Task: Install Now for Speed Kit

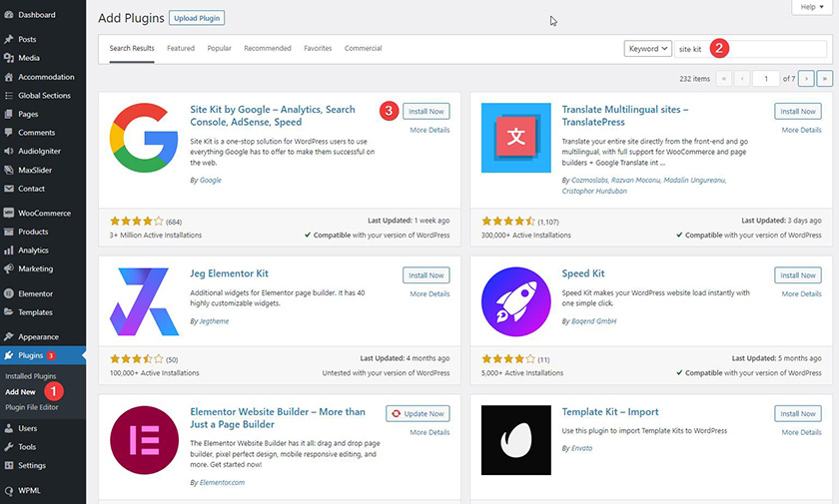Action: pos(798,275)
